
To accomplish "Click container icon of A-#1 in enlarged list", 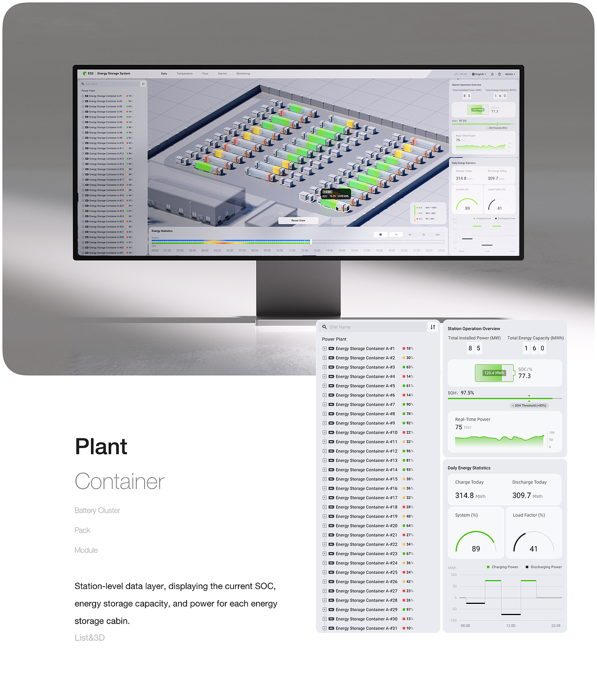I will [x=331, y=348].
